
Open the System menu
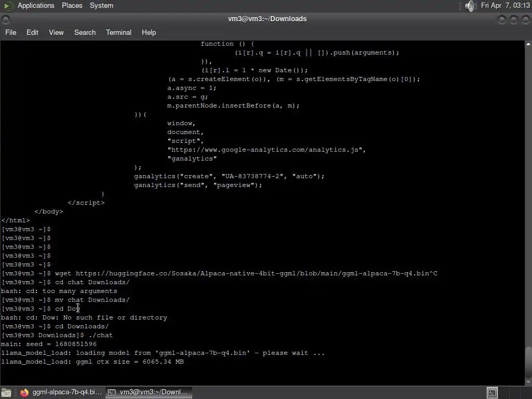[x=101, y=5]
